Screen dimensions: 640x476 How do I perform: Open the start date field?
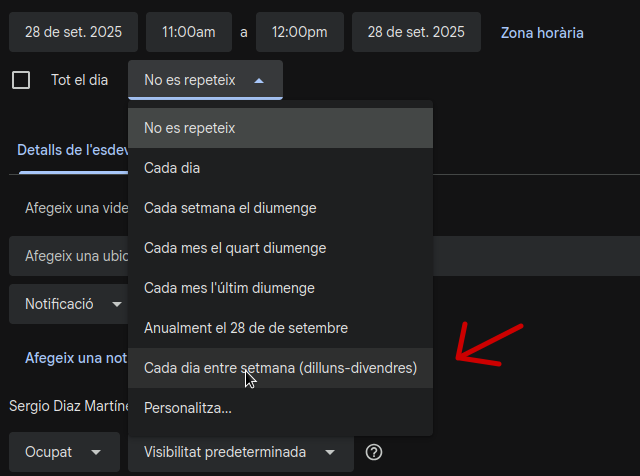(x=73, y=32)
